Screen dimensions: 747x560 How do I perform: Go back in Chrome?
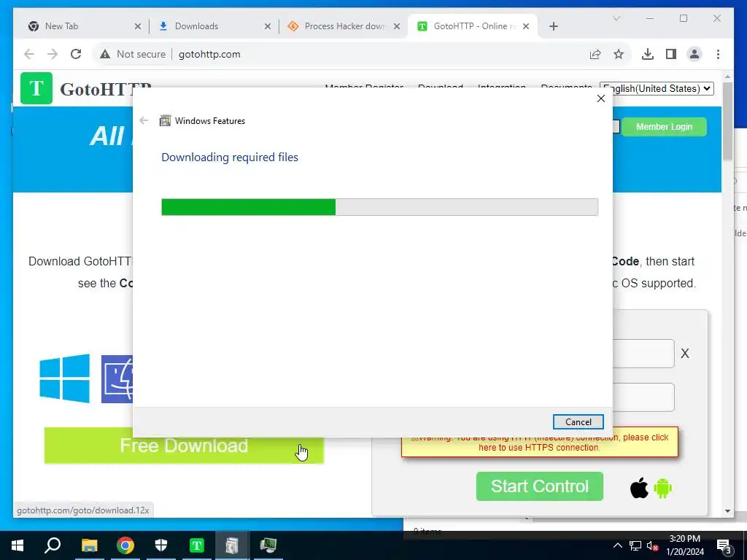click(x=29, y=54)
